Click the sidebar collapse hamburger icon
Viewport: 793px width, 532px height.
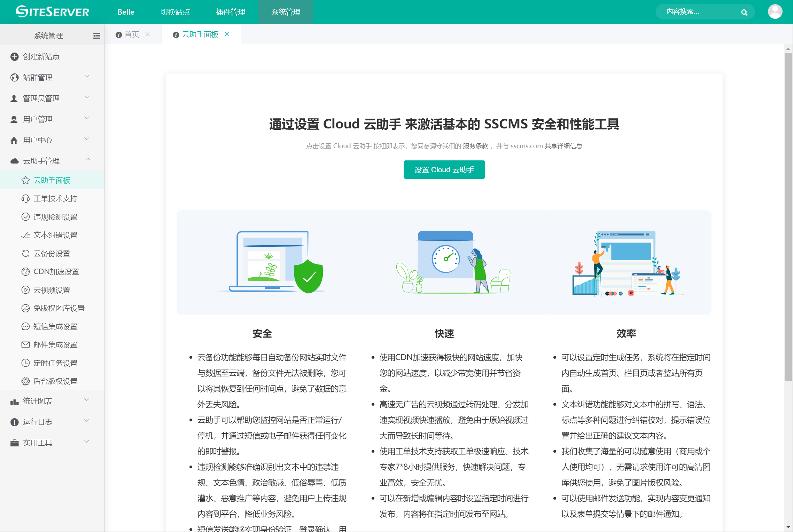[96, 35]
